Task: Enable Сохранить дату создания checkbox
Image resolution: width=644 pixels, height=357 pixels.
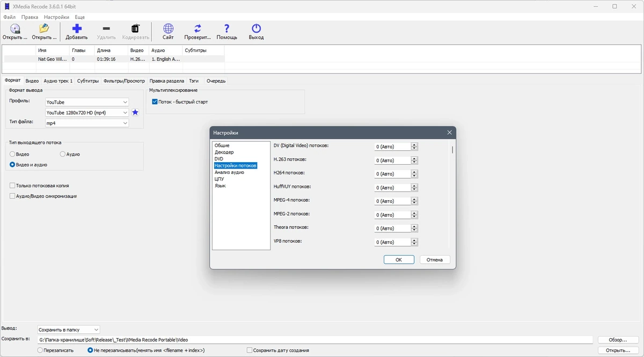Action: pyautogui.click(x=250, y=350)
